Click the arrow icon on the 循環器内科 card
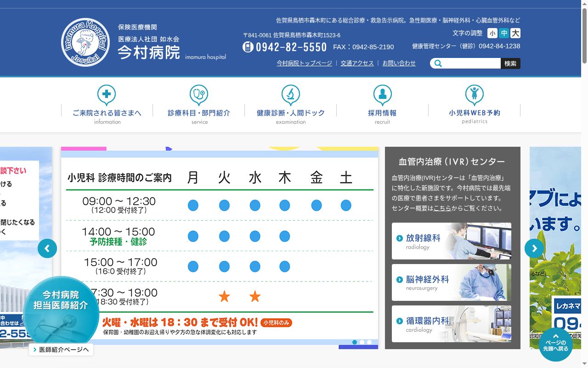The height and width of the screenshot is (368, 588). tap(400, 321)
